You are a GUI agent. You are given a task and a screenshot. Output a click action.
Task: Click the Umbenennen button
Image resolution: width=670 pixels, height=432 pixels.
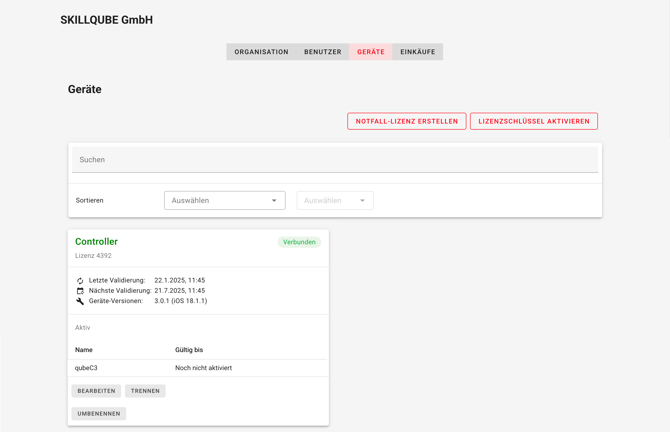point(99,413)
